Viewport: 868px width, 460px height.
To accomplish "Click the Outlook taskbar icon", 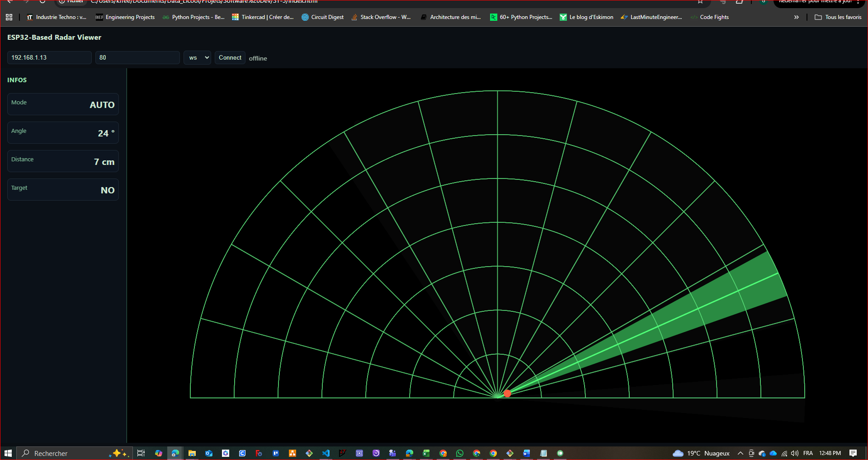I will 209,453.
